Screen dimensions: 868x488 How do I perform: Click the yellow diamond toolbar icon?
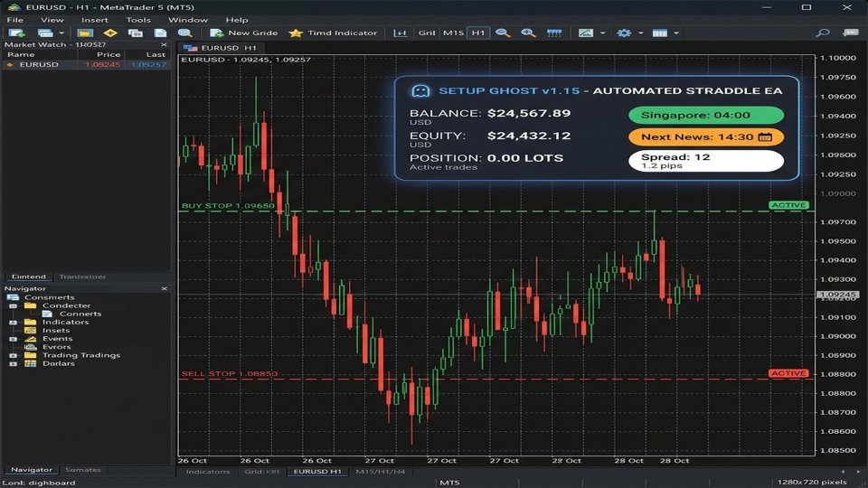(x=110, y=33)
